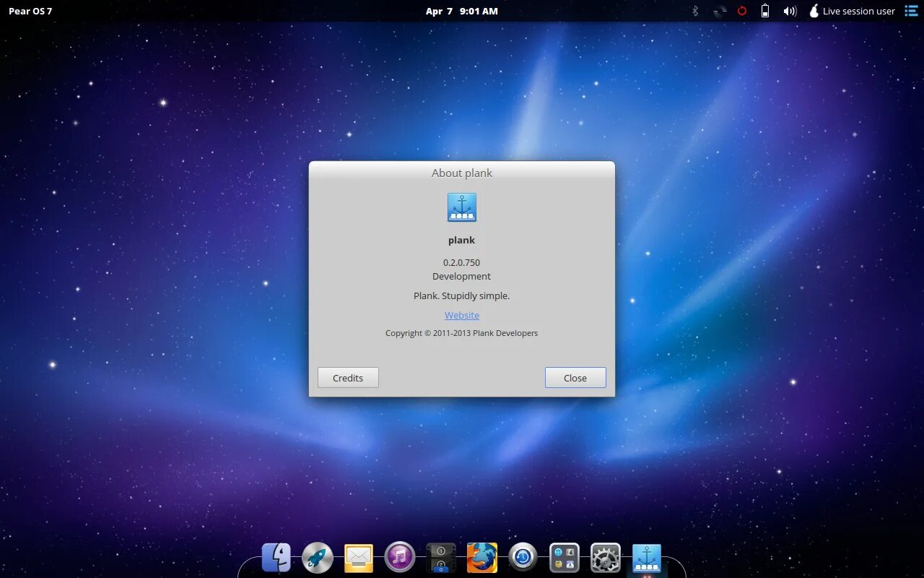Open system settings gear in the dock
This screenshot has height=578, width=924.
click(606, 558)
